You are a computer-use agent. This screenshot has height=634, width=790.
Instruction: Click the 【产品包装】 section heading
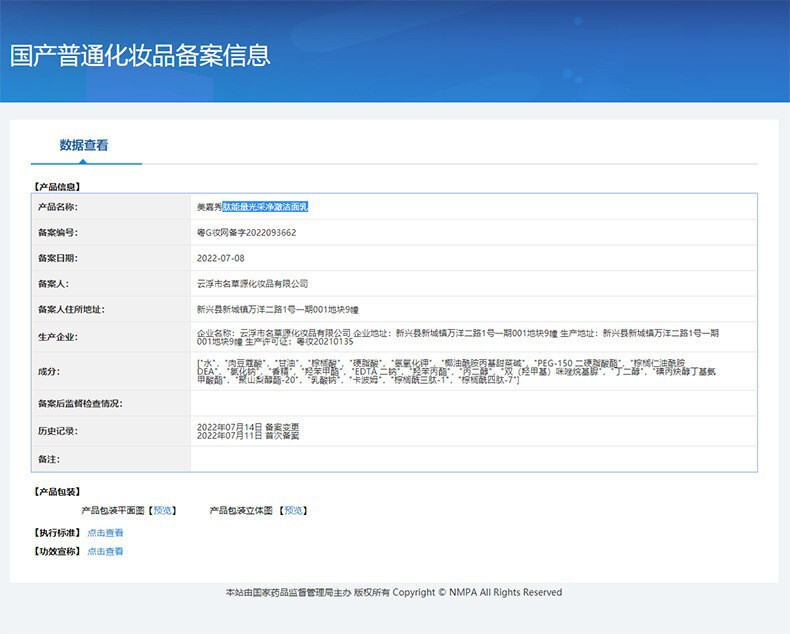click(57, 491)
